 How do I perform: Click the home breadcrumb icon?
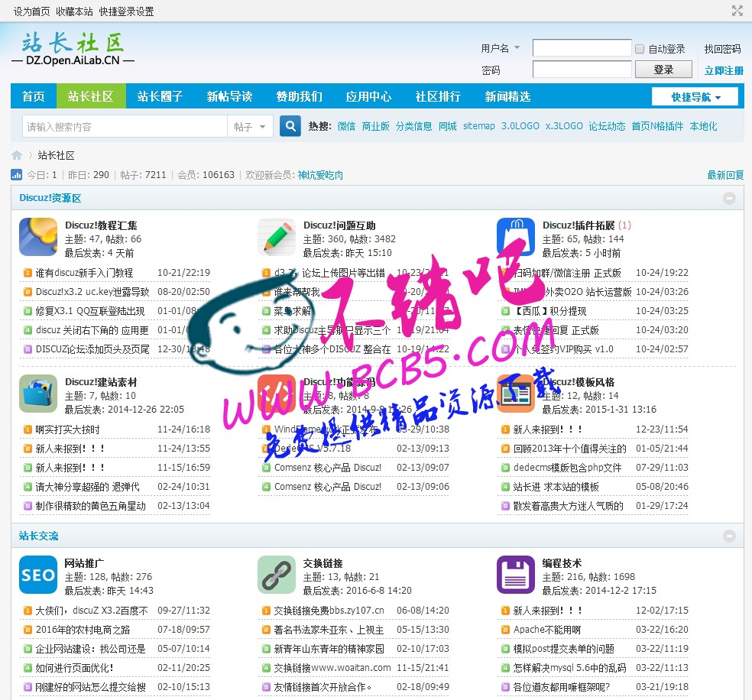pos(17,155)
